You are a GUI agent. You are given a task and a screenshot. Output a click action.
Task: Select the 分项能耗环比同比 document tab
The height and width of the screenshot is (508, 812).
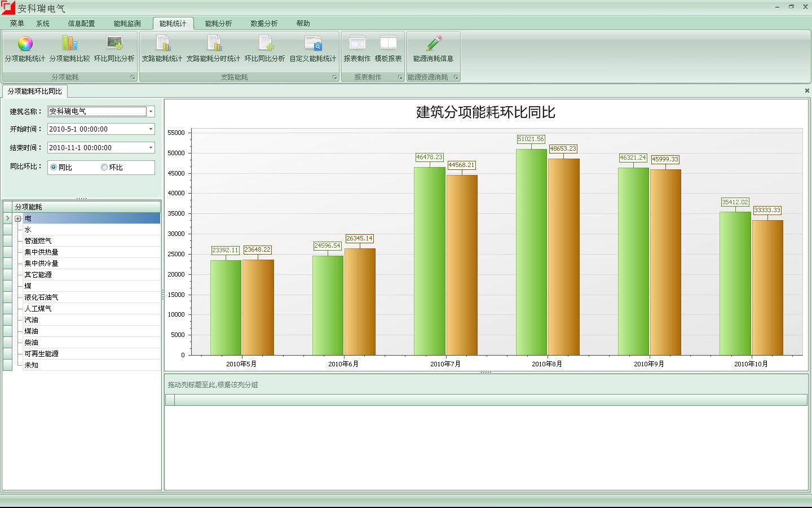click(x=34, y=91)
